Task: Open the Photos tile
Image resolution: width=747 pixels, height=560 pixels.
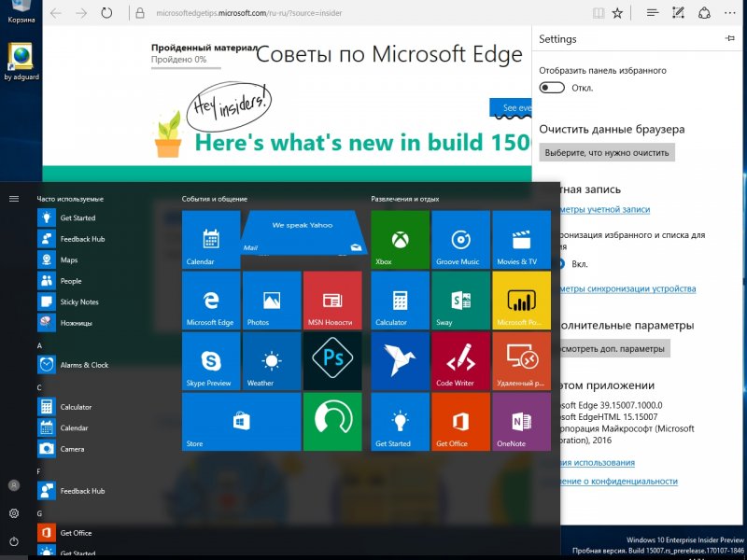Action: coord(272,301)
